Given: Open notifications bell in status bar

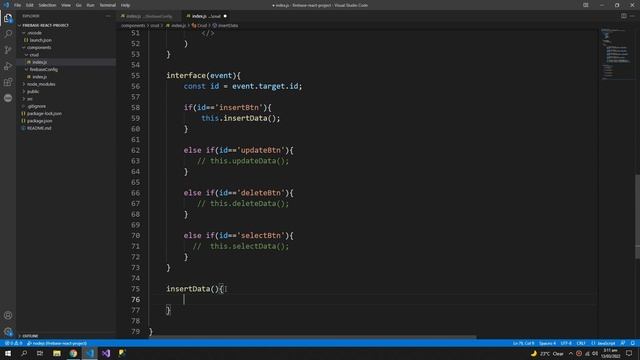Looking at the screenshot, I should [x=632, y=343].
